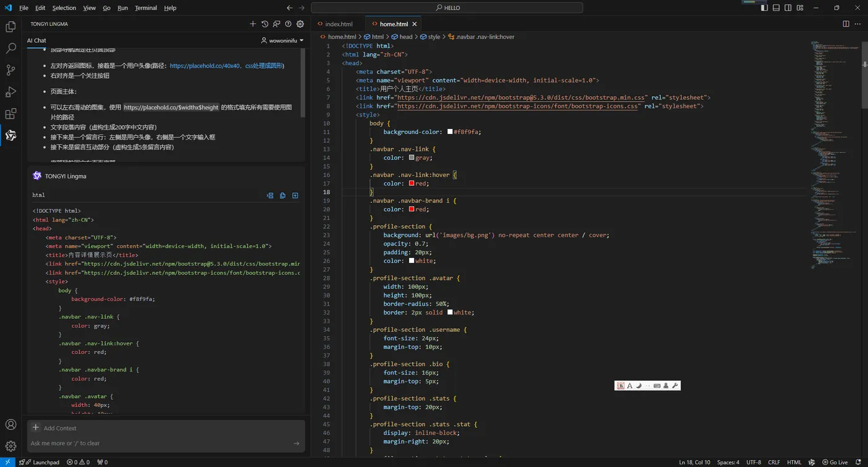Image resolution: width=868 pixels, height=467 pixels.
Task: Click the gray color swatch
Action: click(412, 158)
